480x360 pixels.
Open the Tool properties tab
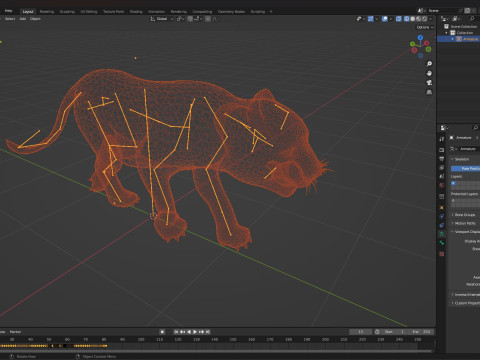pos(442,139)
